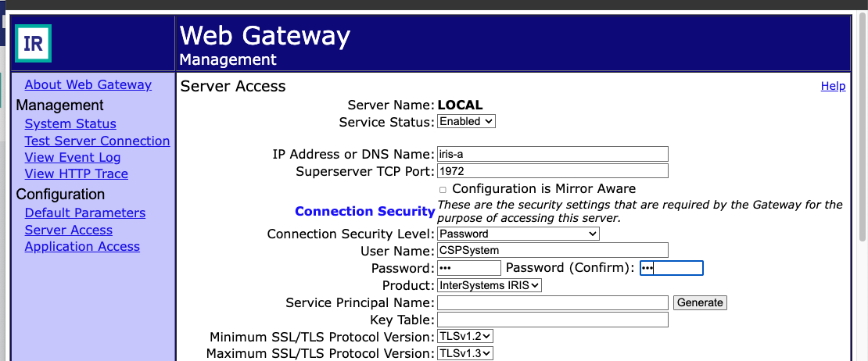Screen dimensions: 868x361
Task: Click the IP Address or DNS Name field
Action: pos(552,154)
